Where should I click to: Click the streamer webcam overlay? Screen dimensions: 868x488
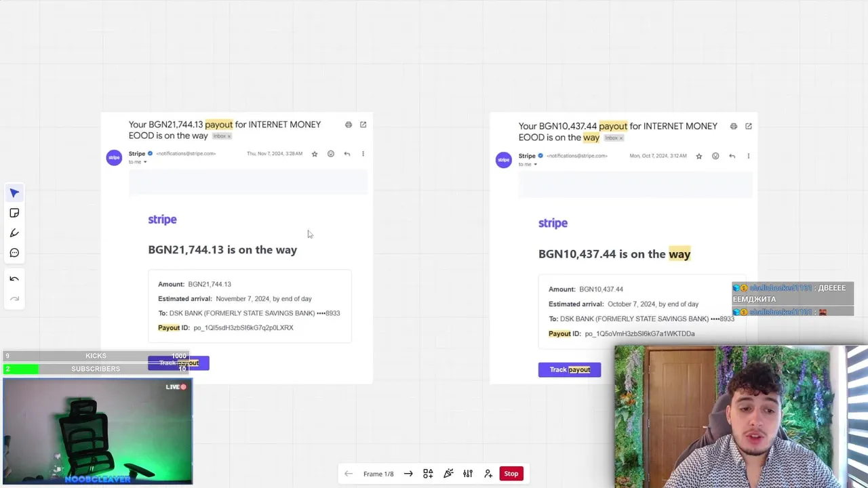(741, 417)
